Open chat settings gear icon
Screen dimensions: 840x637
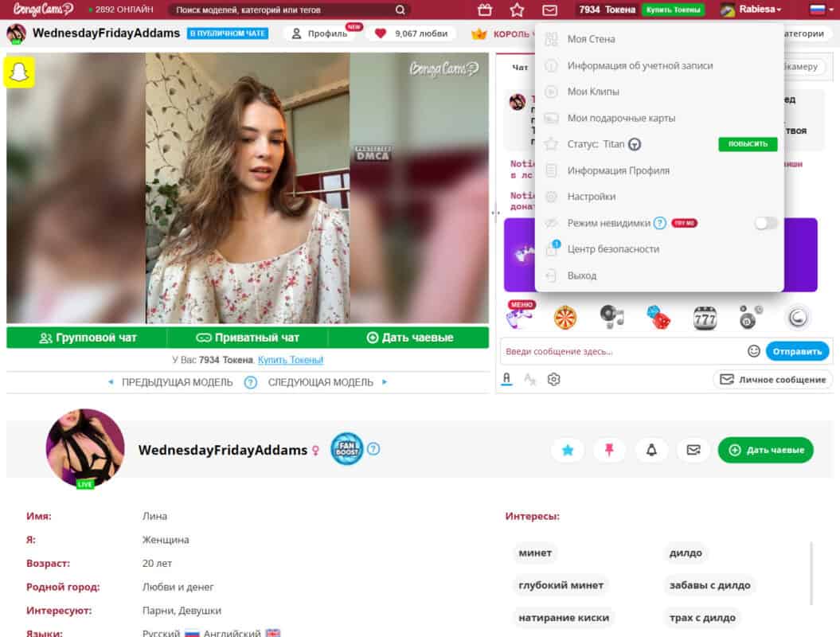[553, 380]
